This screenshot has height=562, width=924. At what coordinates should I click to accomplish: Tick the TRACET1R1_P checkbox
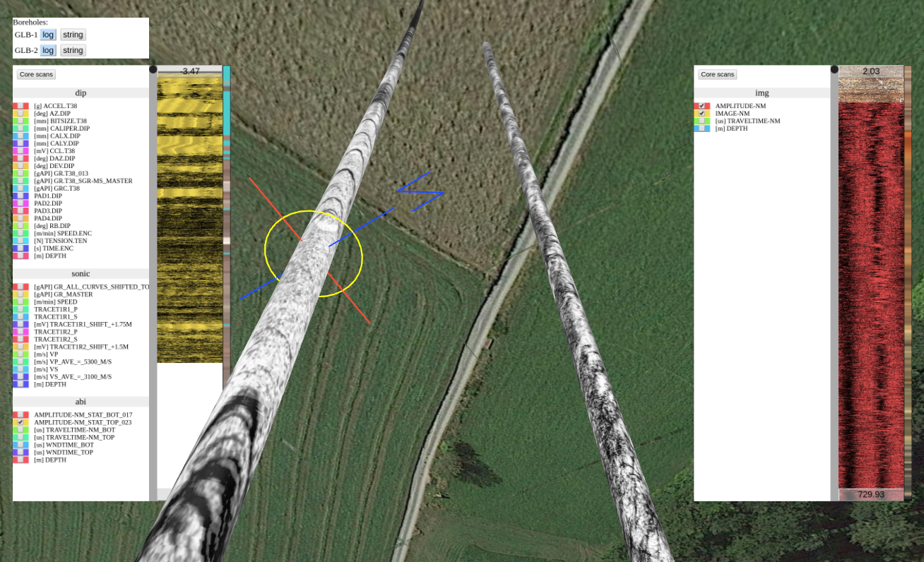(21, 309)
